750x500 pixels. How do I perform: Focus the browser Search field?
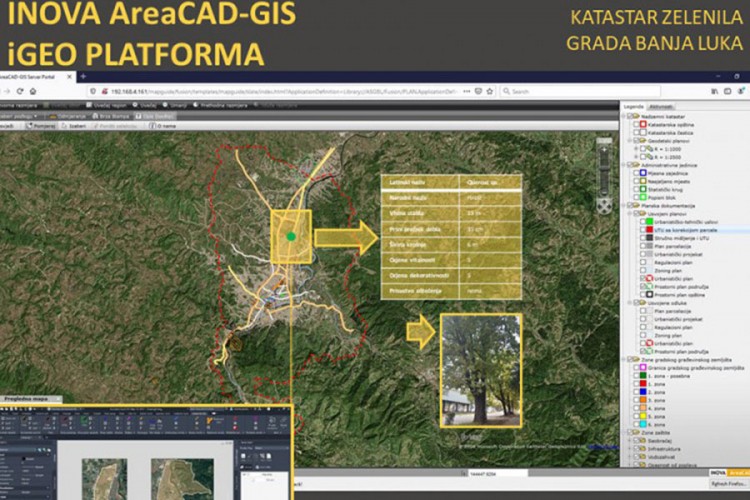(581, 91)
